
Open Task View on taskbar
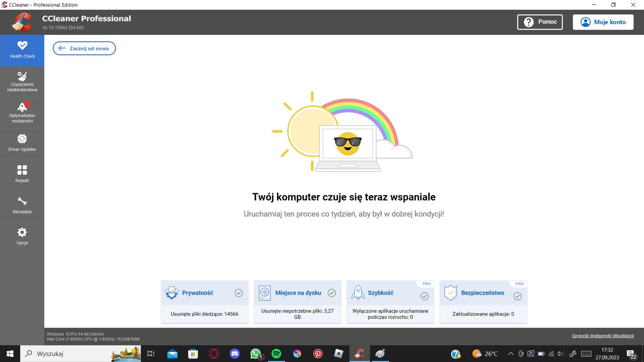tap(151, 354)
